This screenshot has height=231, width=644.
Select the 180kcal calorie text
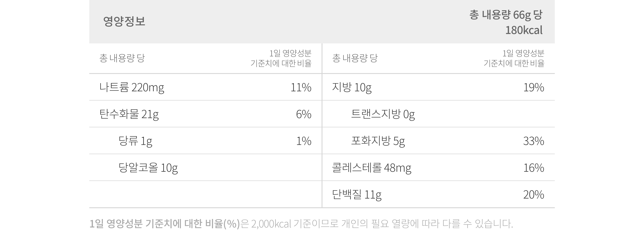click(x=524, y=30)
